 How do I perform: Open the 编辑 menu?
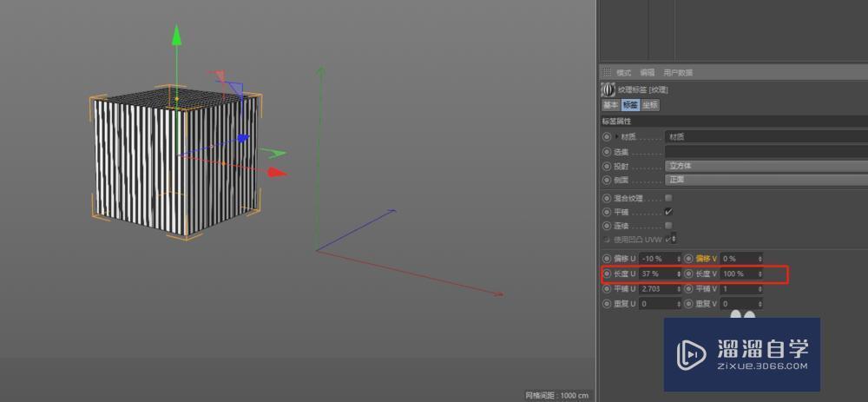[x=648, y=73]
